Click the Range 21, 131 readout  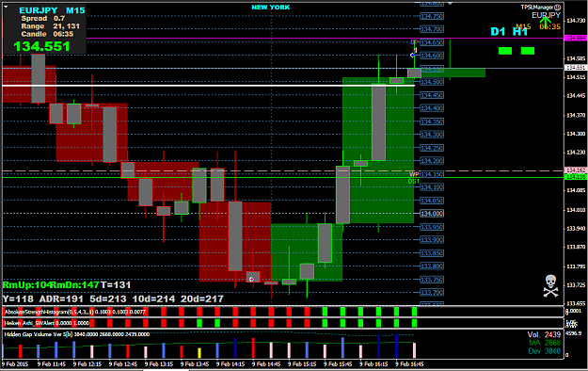(51, 26)
